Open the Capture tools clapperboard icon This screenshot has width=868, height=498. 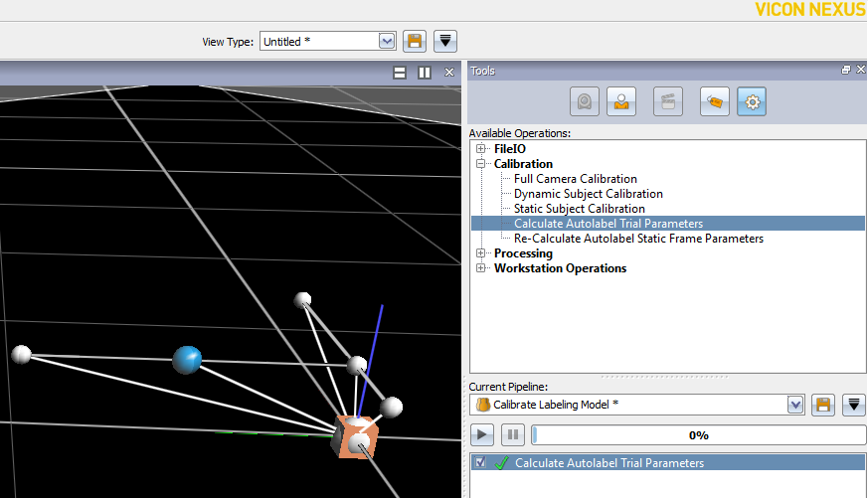click(x=667, y=101)
